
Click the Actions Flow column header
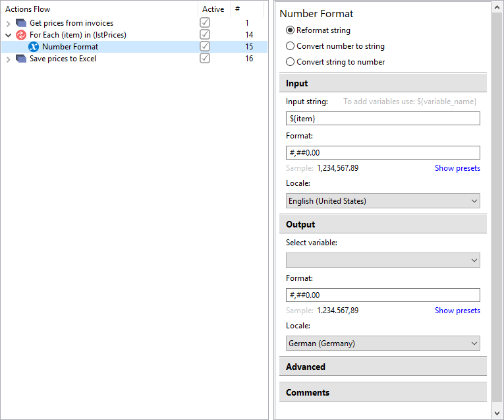pyautogui.click(x=99, y=9)
